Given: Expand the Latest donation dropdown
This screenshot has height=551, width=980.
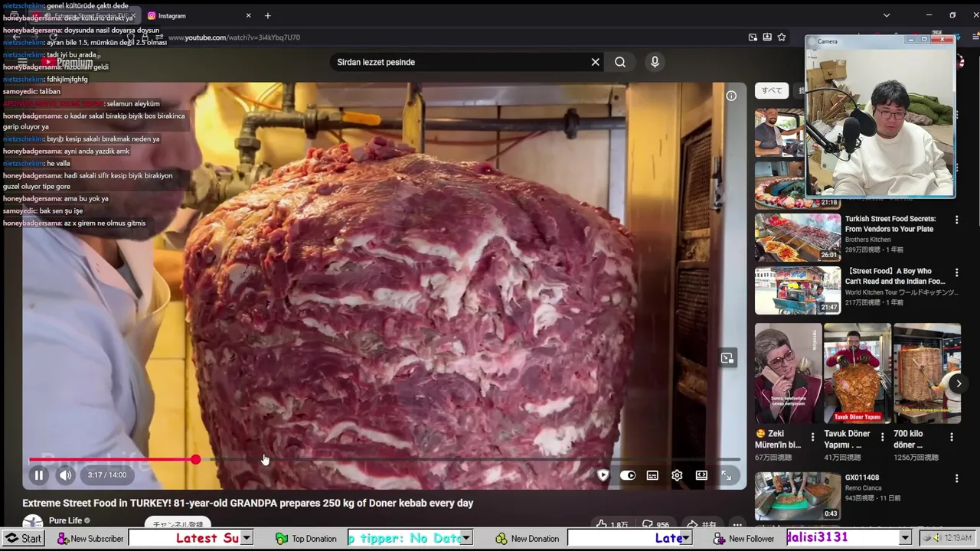Looking at the screenshot, I should pos(685,538).
